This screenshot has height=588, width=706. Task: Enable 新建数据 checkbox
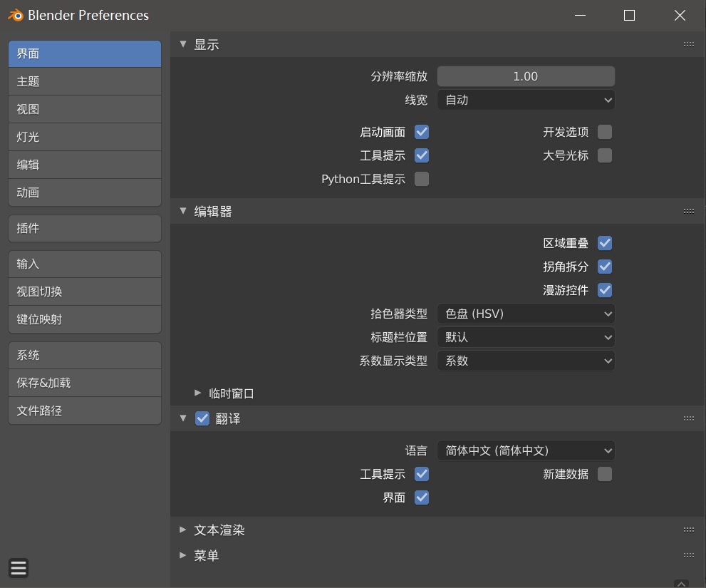coord(605,474)
